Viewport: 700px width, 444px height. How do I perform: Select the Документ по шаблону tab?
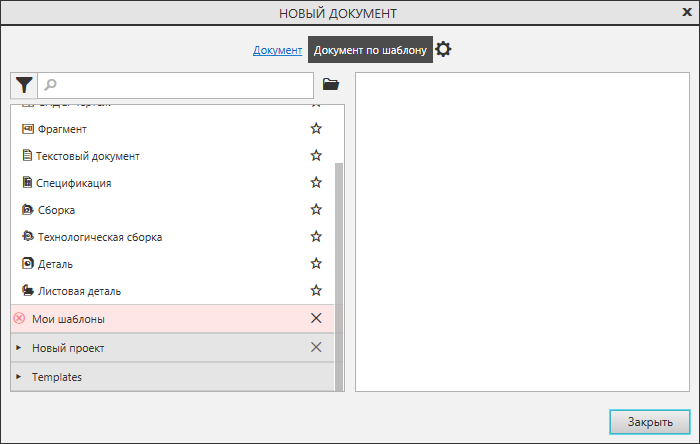pyautogui.click(x=370, y=50)
